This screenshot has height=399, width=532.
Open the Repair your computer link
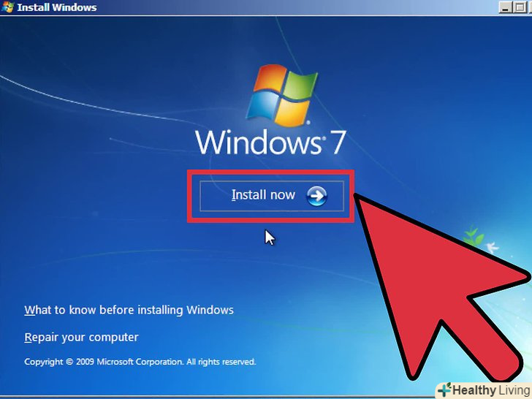click(81, 338)
